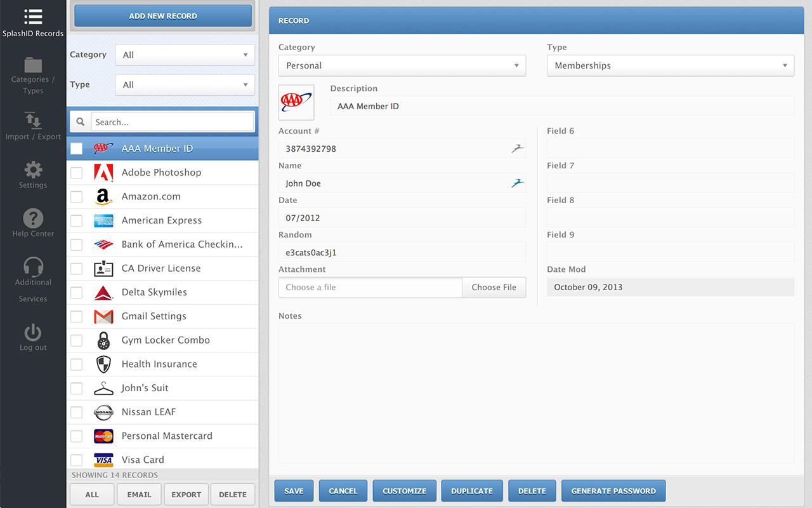Click the action arrow beside the Name field

coord(517,182)
